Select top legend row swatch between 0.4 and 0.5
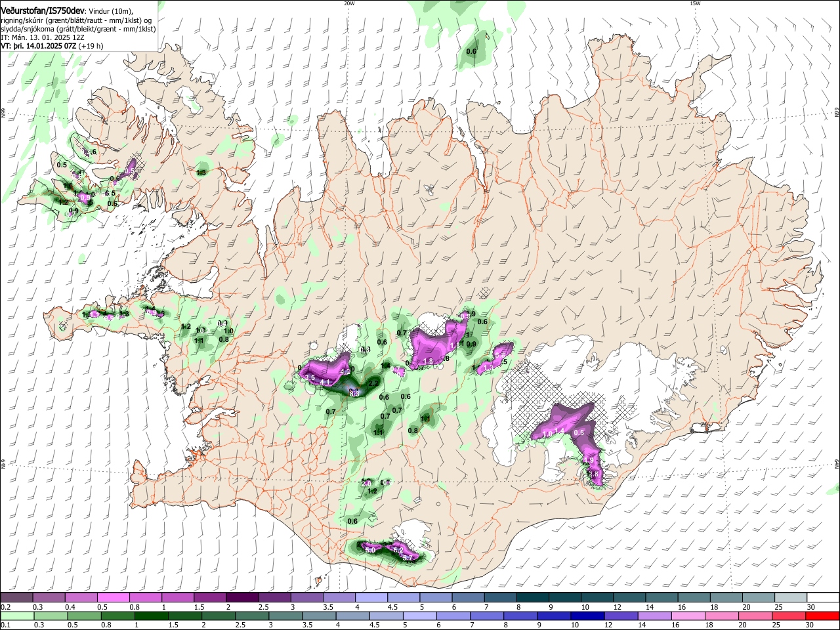This screenshot has height=630, width=840. [x=81, y=597]
